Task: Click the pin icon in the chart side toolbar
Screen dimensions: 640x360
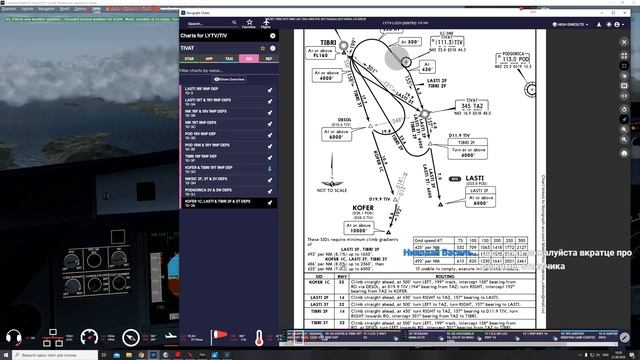Action: [x=624, y=119]
